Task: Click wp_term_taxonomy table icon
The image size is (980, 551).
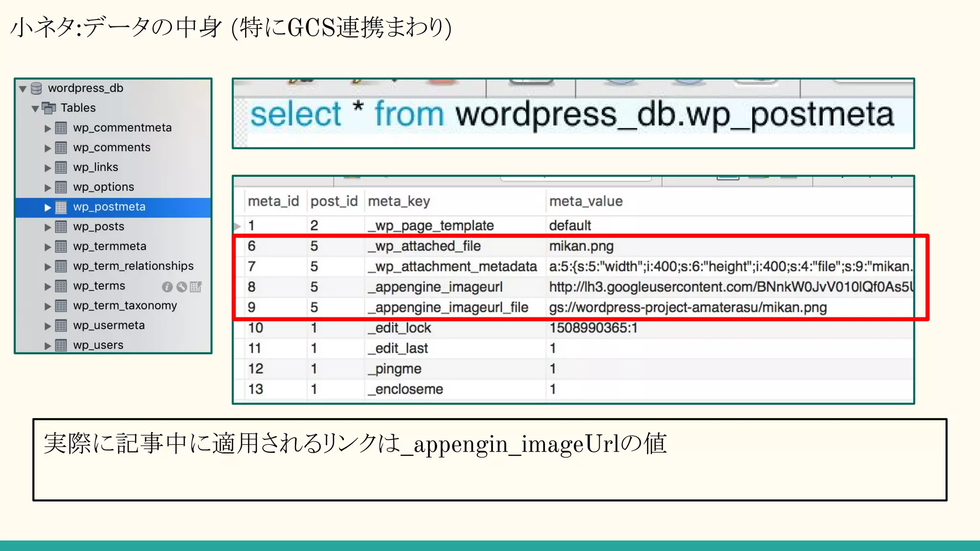Action: click(61, 306)
